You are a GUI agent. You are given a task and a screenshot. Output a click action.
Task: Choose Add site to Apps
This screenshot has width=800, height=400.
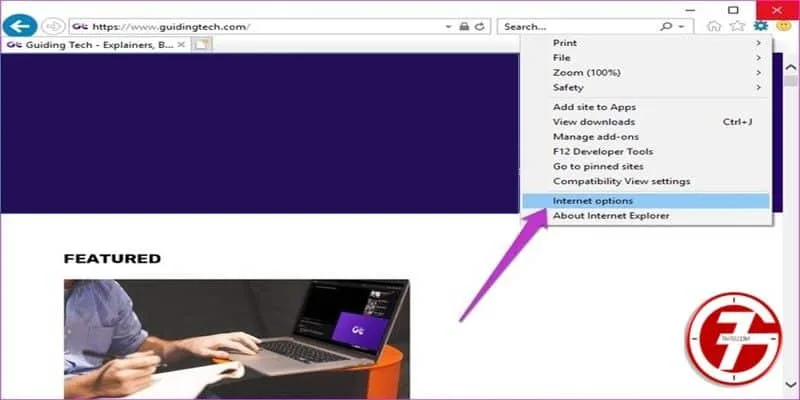(x=646, y=107)
